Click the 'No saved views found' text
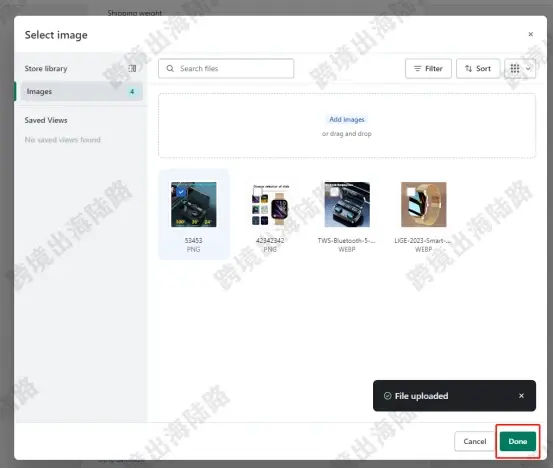This screenshot has width=554, height=469. point(63,140)
